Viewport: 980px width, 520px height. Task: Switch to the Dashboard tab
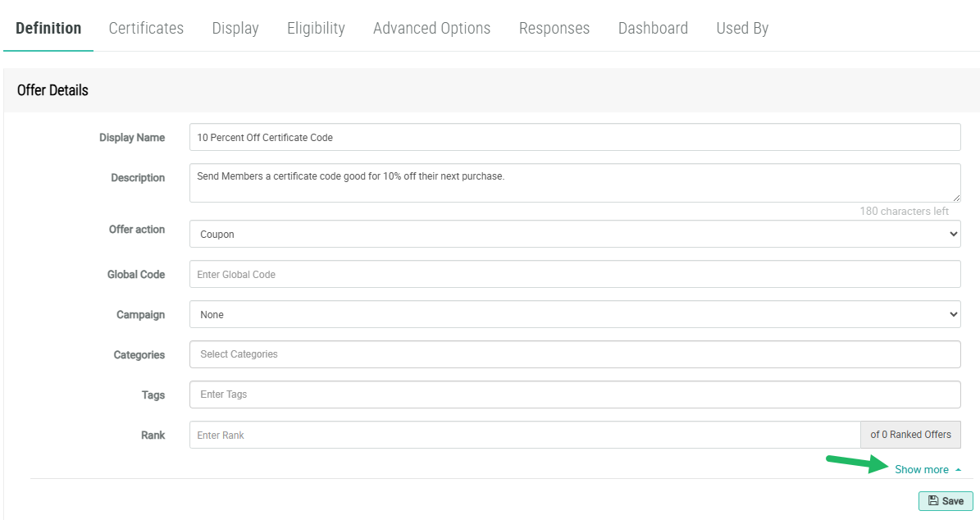pos(653,28)
